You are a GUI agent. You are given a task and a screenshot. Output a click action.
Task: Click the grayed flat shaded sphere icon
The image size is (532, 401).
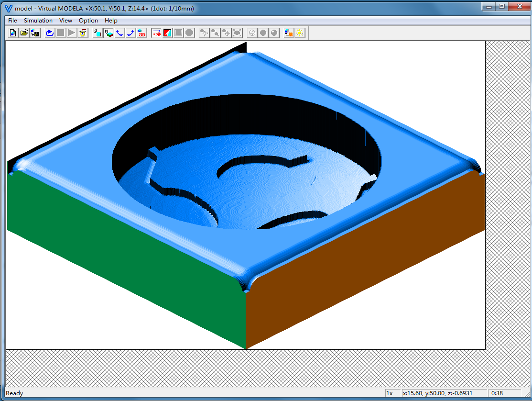[x=263, y=33]
